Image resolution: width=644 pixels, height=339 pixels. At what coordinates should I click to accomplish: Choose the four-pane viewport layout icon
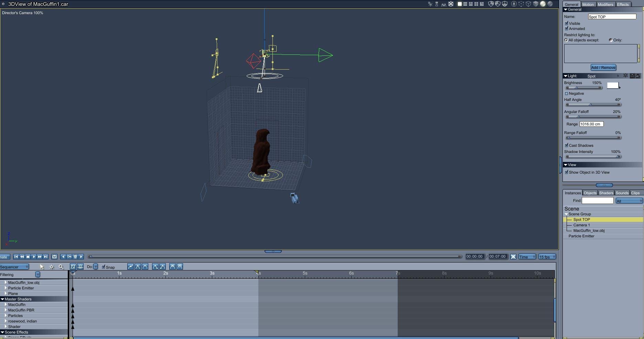tap(476, 4)
